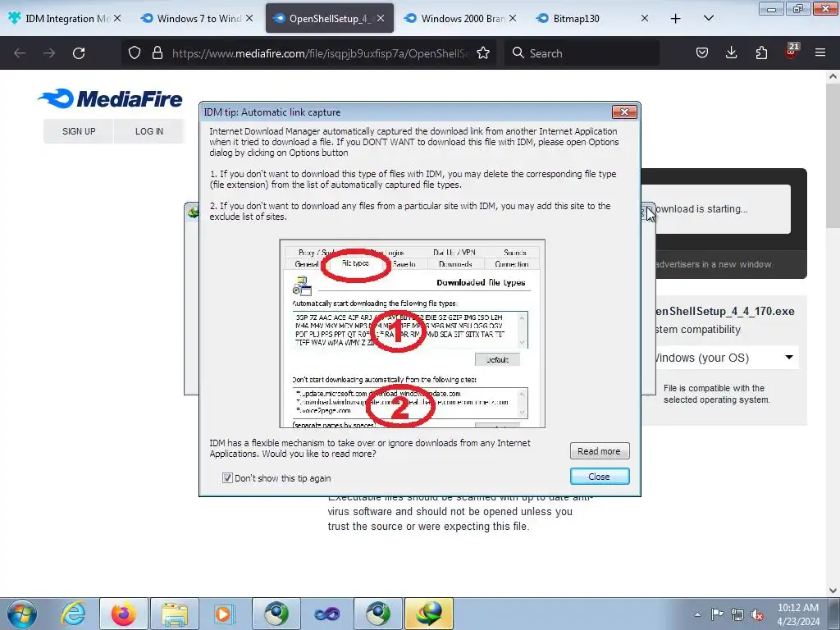
Task: Close the Windows 2000 Brand tab
Action: pos(513,18)
